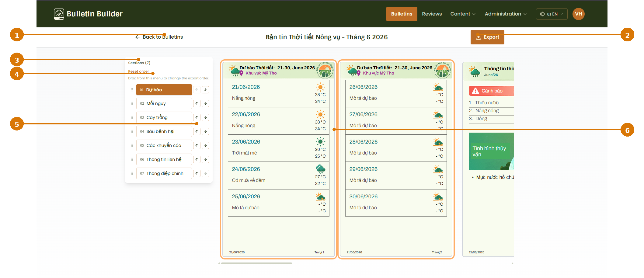644x278 pixels.
Task: Move Mối nguy section up
Action: 197,103
